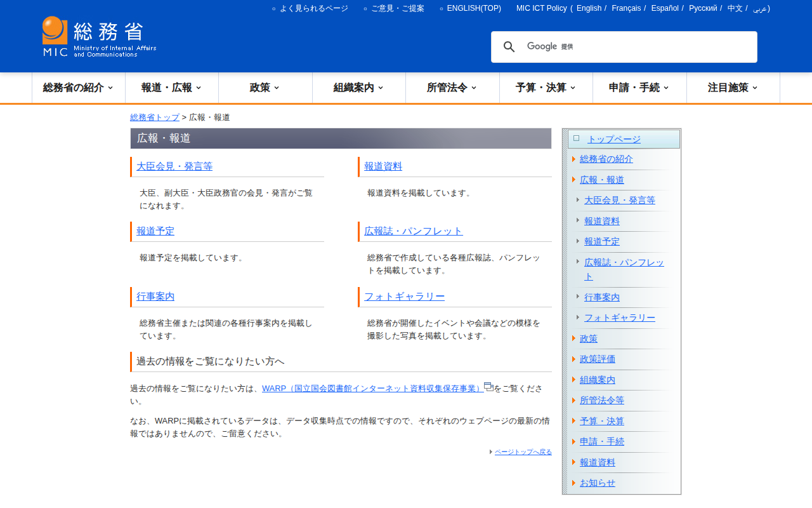
Task: Select 行事案内 in the sidebar tree
Action: [x=601, y=297]
